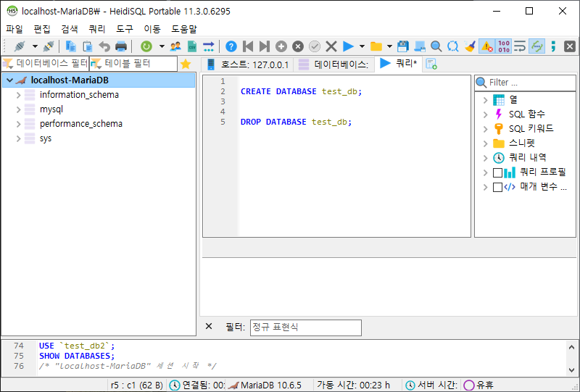
Task: Expand the information_schema database
Action: [x=18, y=95]
